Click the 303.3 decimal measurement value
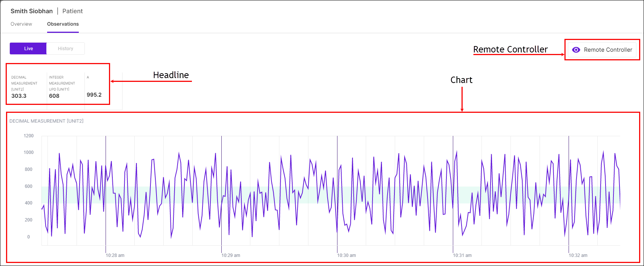Screen dimensions: 644x266 (19, 96)
